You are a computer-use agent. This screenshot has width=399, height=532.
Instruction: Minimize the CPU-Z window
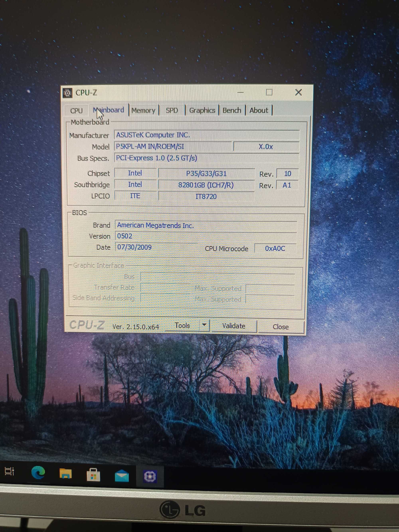coord(241,92)
